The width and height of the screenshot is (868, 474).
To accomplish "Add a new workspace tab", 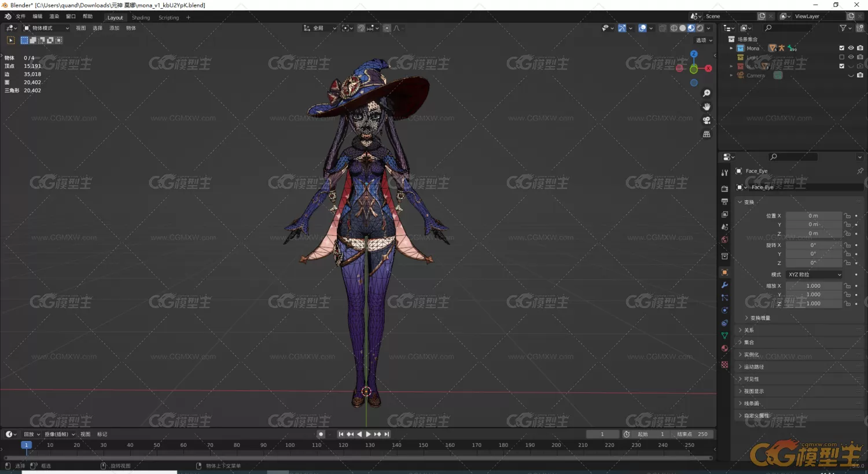I will 188,17.
